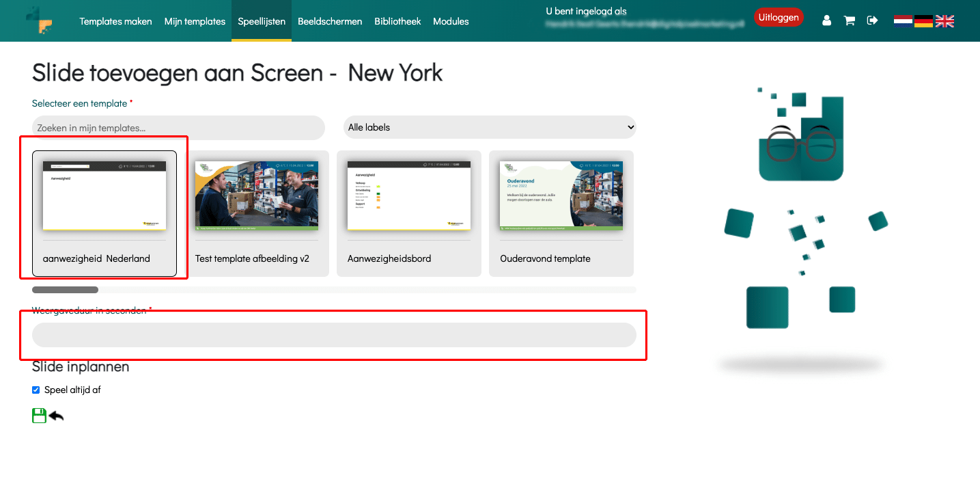Switch language to English flag
This screenshot has height=486, width=980.
(944, 21)
